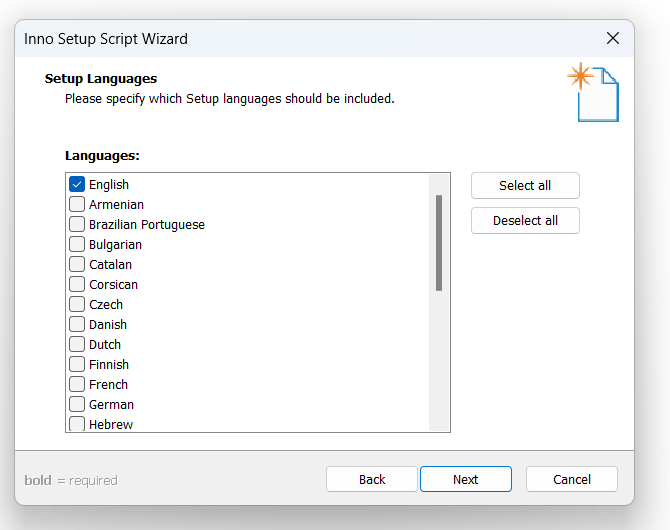Viewport: 670px width, 530px height.
Task: Click the English list row label
Action: pos(109,185)
